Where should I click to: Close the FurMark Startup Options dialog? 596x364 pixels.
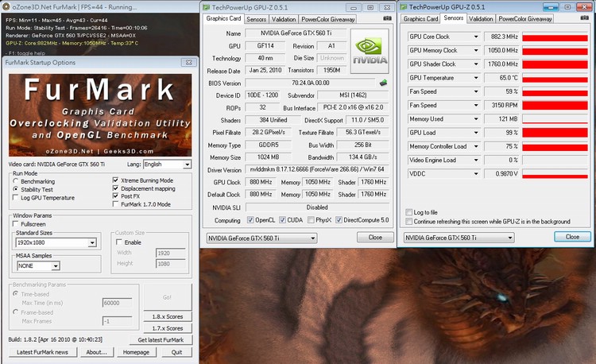[188, 62]
